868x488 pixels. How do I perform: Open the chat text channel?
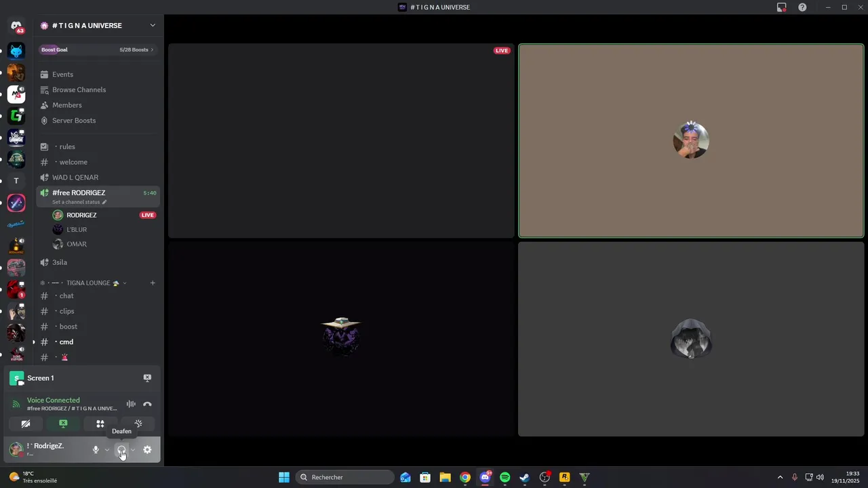point(98,296)
